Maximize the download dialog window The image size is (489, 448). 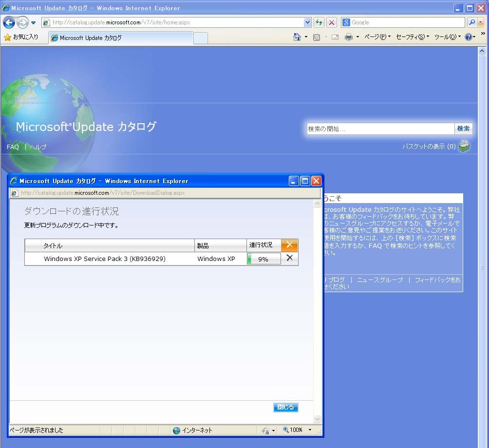(x=305, y=181)
